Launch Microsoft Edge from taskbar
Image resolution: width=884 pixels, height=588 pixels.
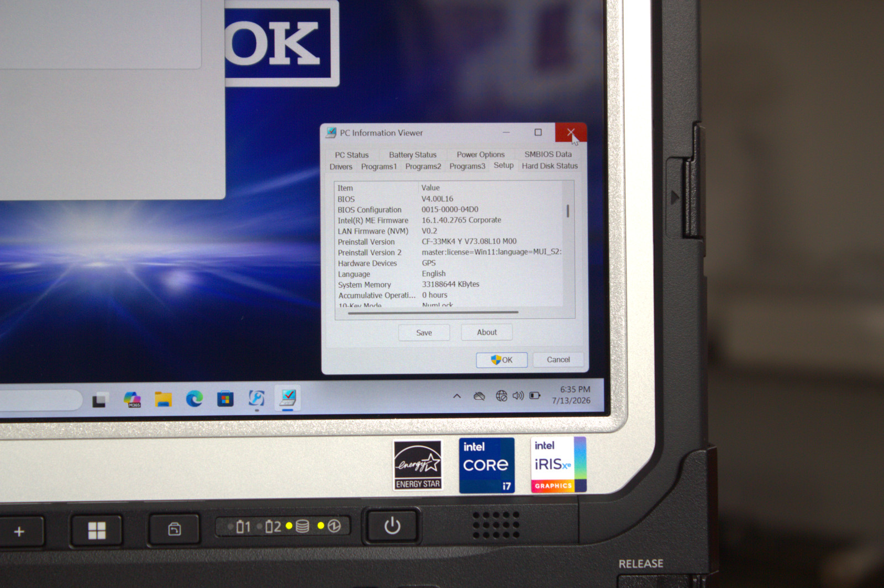(x=194, y=399)
